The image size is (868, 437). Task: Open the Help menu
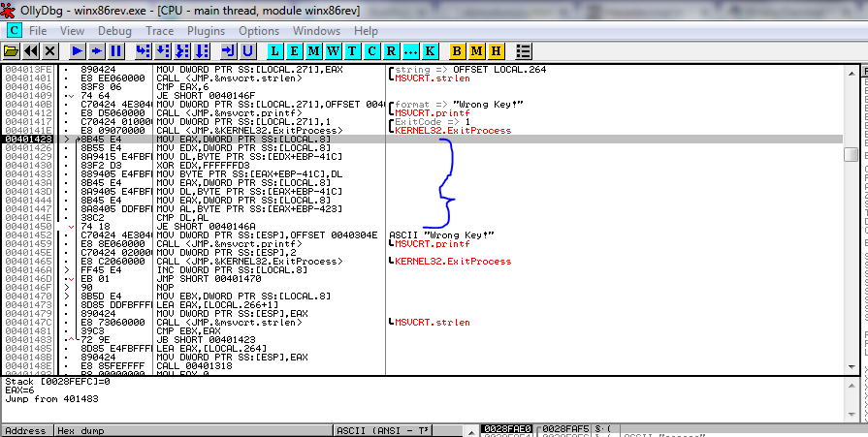point(366,31)
